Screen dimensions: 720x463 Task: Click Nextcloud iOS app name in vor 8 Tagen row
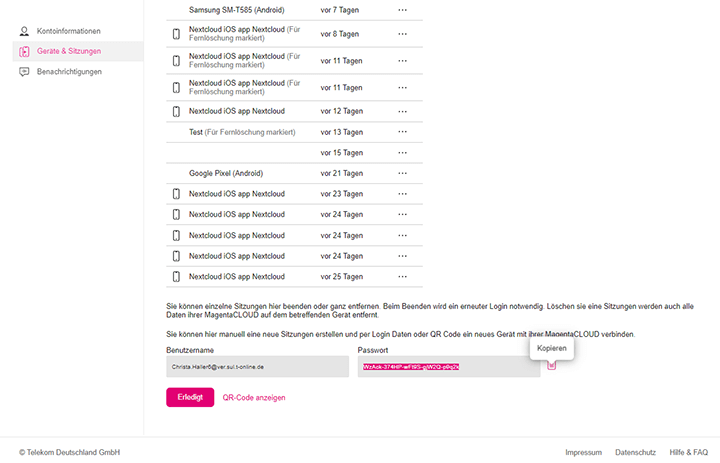pos(244,34)
